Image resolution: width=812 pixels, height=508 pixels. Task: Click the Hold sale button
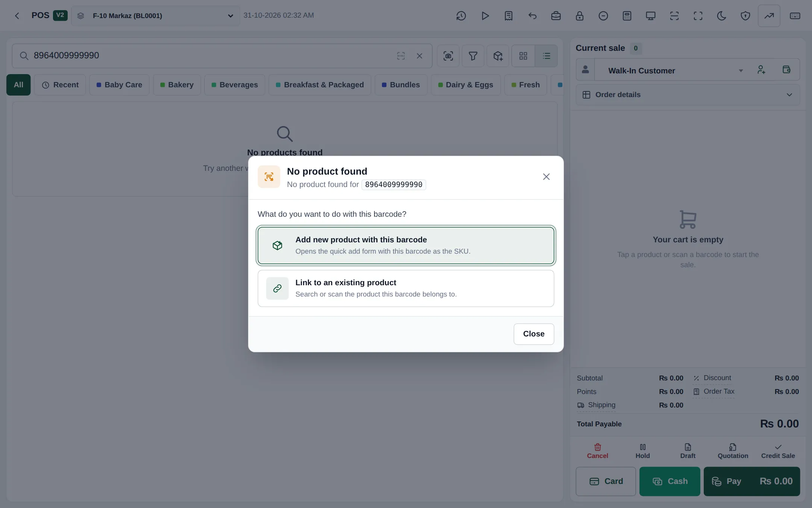(x=642, y=451)
